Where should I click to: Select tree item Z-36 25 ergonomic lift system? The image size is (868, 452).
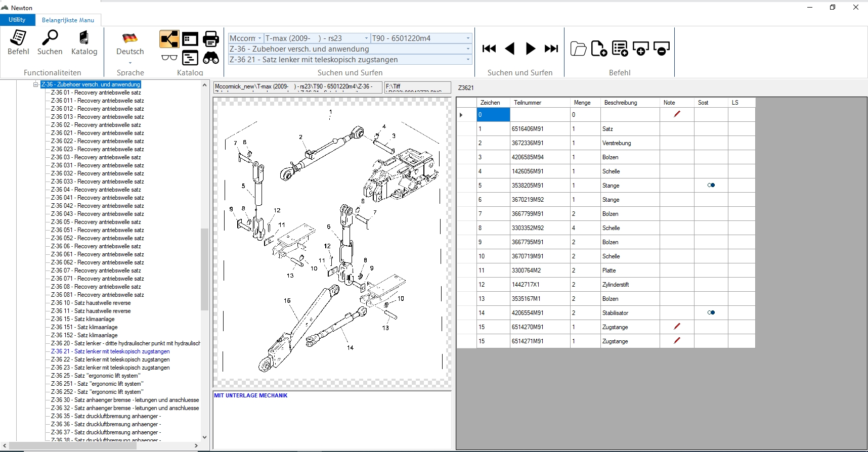(x=96, y=376)
